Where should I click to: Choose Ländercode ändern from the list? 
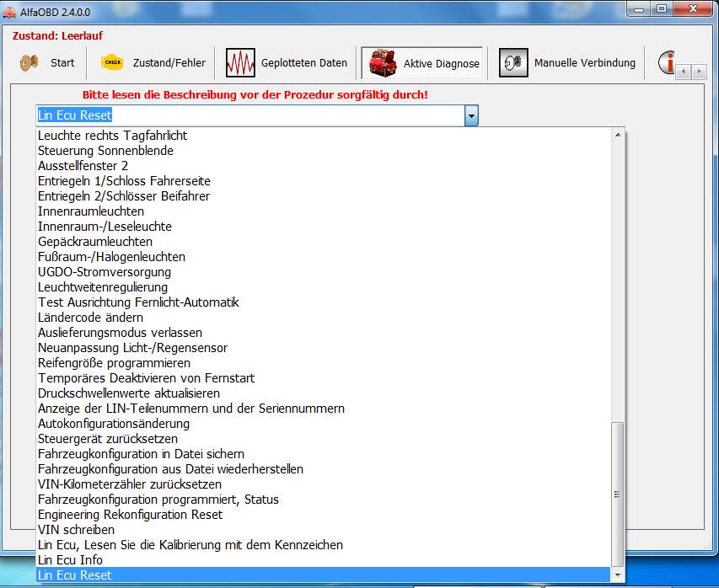(x=91, y=318)
